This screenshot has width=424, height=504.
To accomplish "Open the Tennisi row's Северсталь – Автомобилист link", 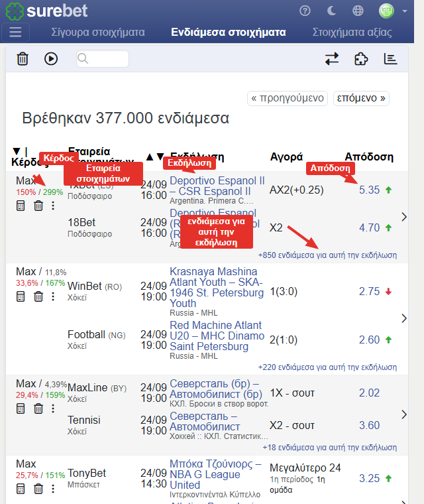I will click(x=205, y=421).
